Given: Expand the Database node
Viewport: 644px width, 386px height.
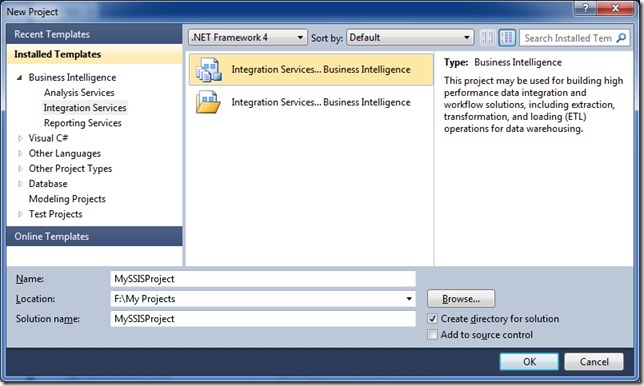Looking at the screenshot, I should pyautogui.click(x=20, y=184).
